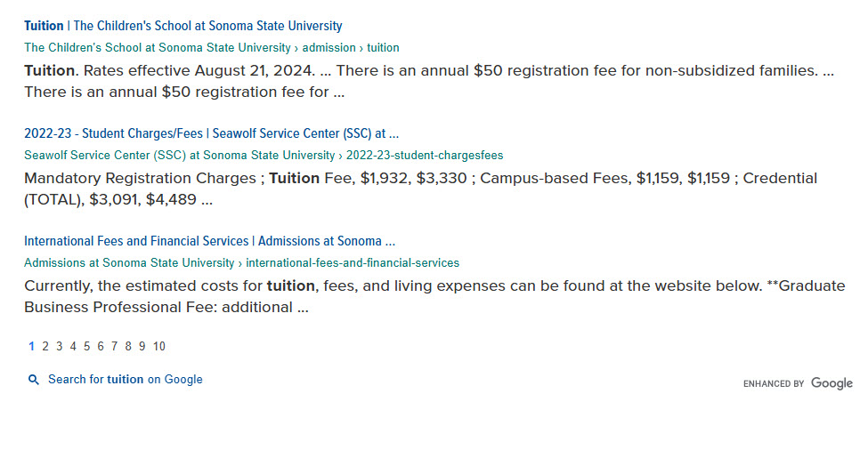The width and height of the screenshot is (868, 450).
Task: Select 'Search for tuition on Google' link
Action: pyautogui.click(x=125, y=379)
